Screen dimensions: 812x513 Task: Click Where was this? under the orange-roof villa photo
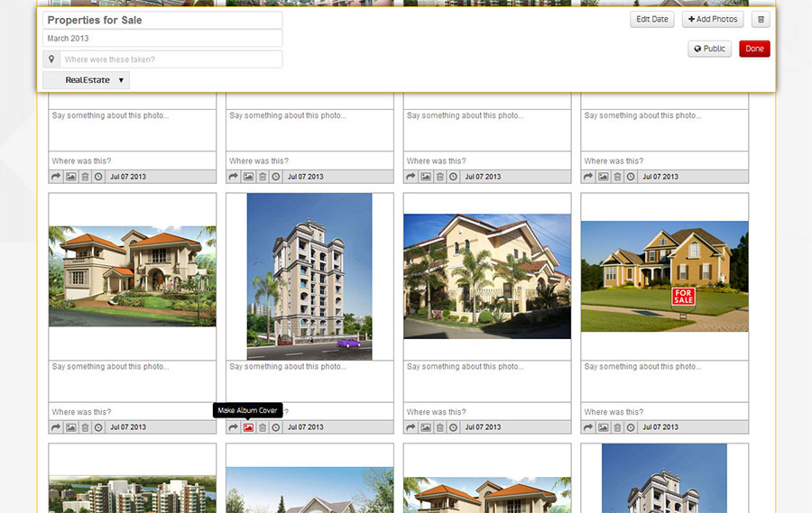pyautogui.click(x=133, y=411)
